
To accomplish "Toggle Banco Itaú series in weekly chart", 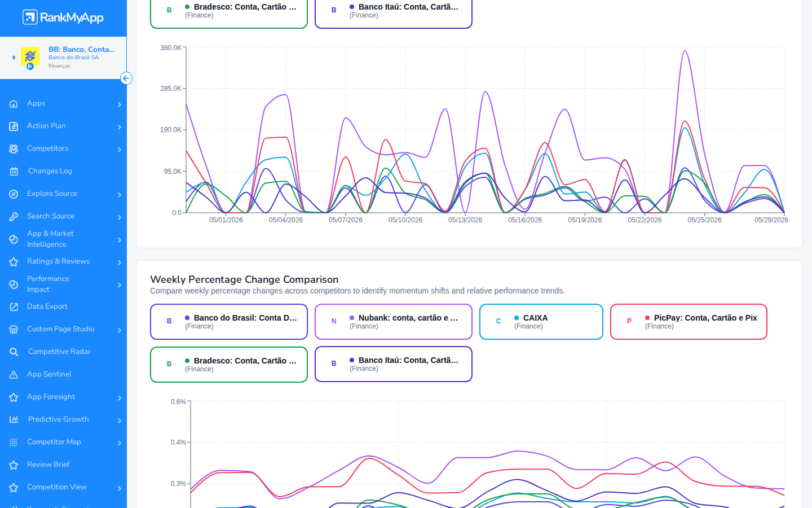I will 394,364.
